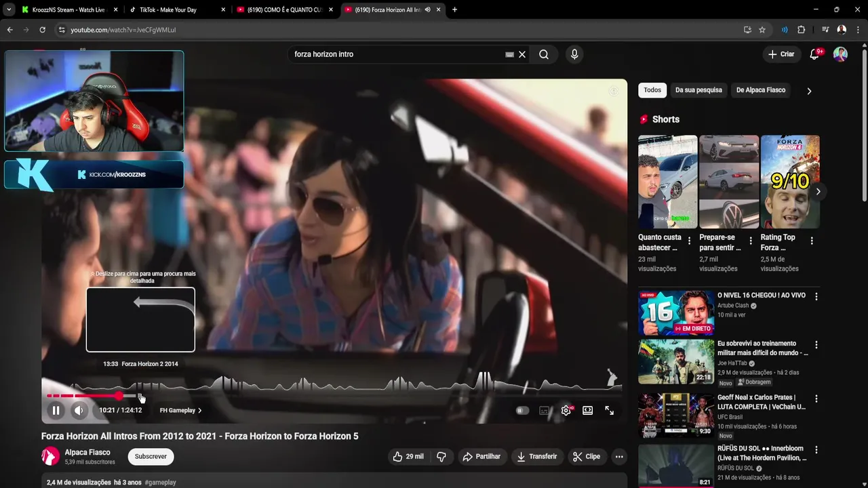This screenshot has height=488, width=868.
Task: Mute the Forza Horizon tab audio icon
Action: 427,10
